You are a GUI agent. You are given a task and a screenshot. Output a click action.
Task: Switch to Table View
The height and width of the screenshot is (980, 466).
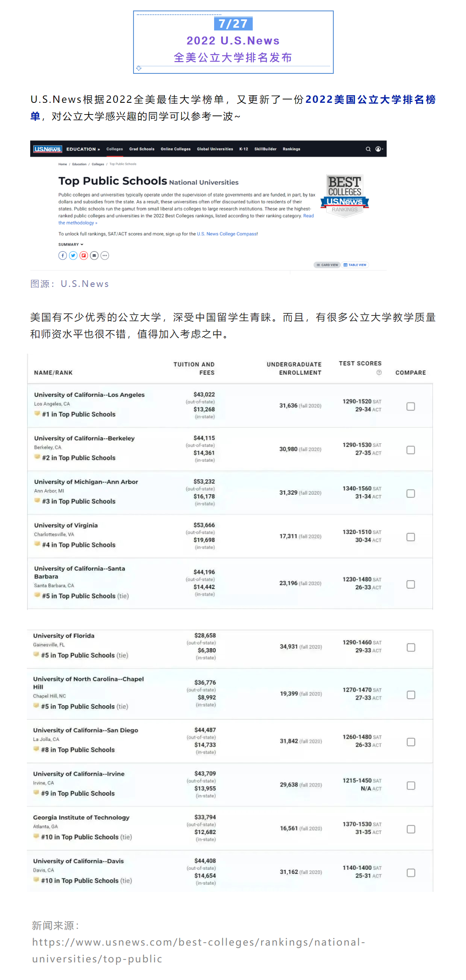click(x=355, y=265)
